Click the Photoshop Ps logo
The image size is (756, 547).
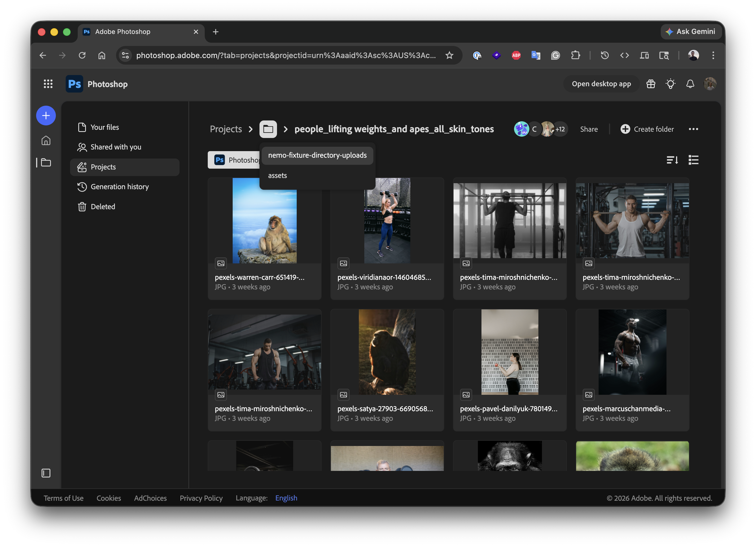pyautogui.click(x=74, y=84)
